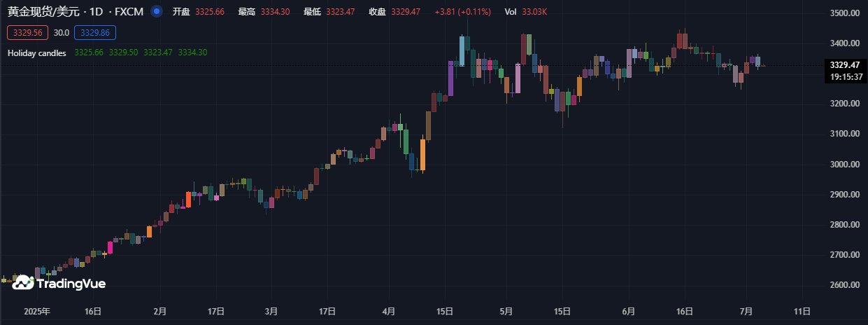Click the +3.81 (+0.11%) change value
Viewport: 868px width, 325px height.
coord(462,13)
